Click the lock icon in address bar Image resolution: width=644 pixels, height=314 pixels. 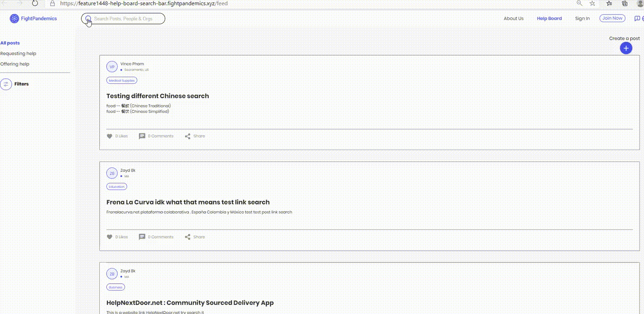click(x=53, y=3)
